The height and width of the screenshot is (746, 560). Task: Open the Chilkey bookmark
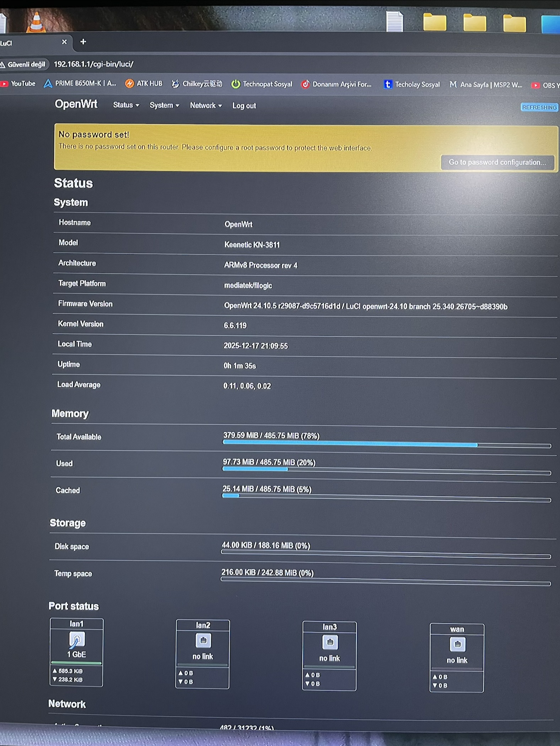point(197,84)
